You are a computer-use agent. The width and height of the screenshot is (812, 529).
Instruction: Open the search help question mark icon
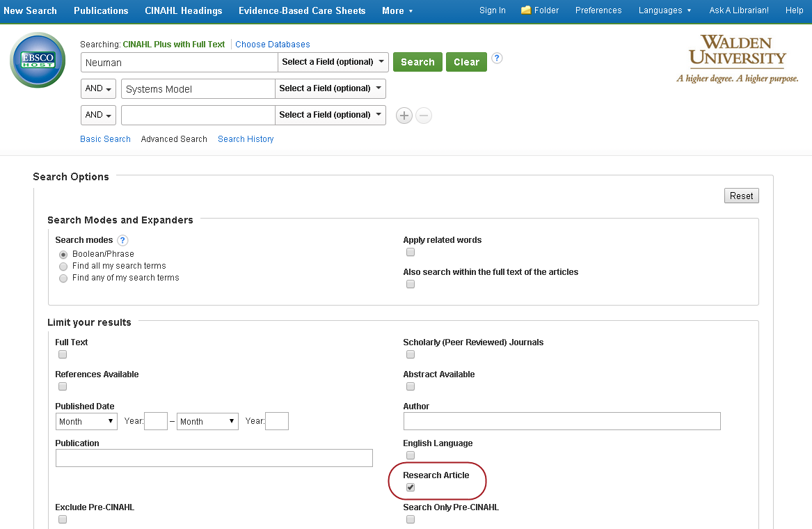pyautogui.click(x=497, y=58)
